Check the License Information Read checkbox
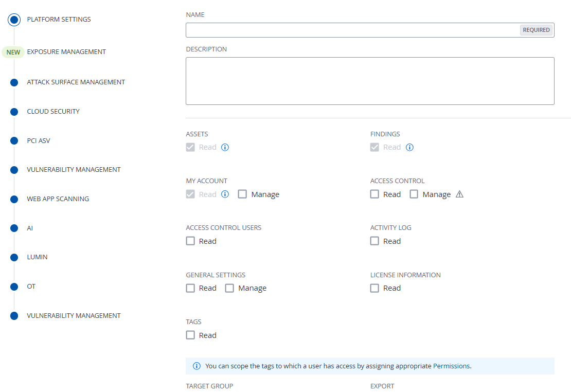The width and height of the screenshot is (571, 392). (x=375, y=288)
